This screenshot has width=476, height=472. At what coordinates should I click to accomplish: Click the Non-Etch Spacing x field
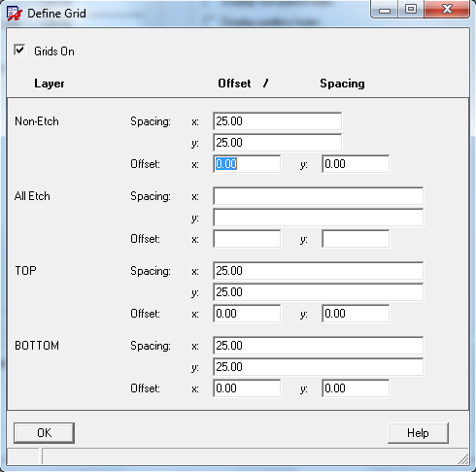[278, 121]
